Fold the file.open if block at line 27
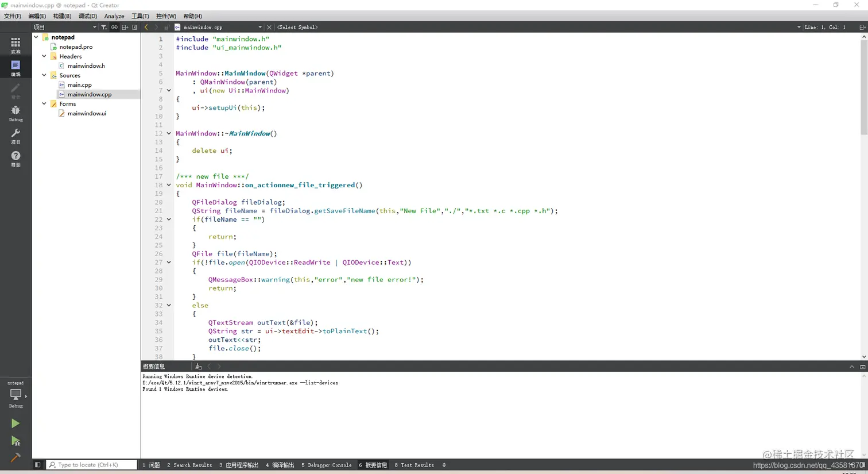Screen dimensions: 868x474 [x=169, y=263]
